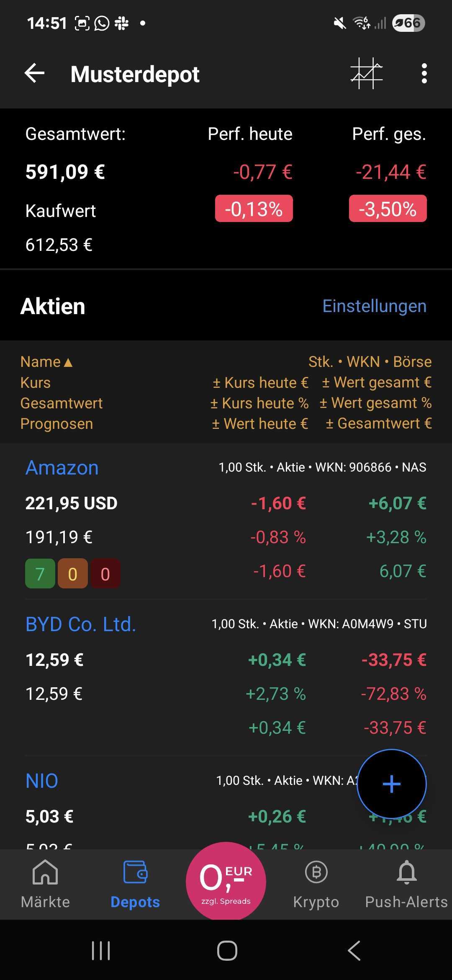Tap the back arrow next to Musterdepot
Viewport: 452px width, 980px height.
point(35,74)
